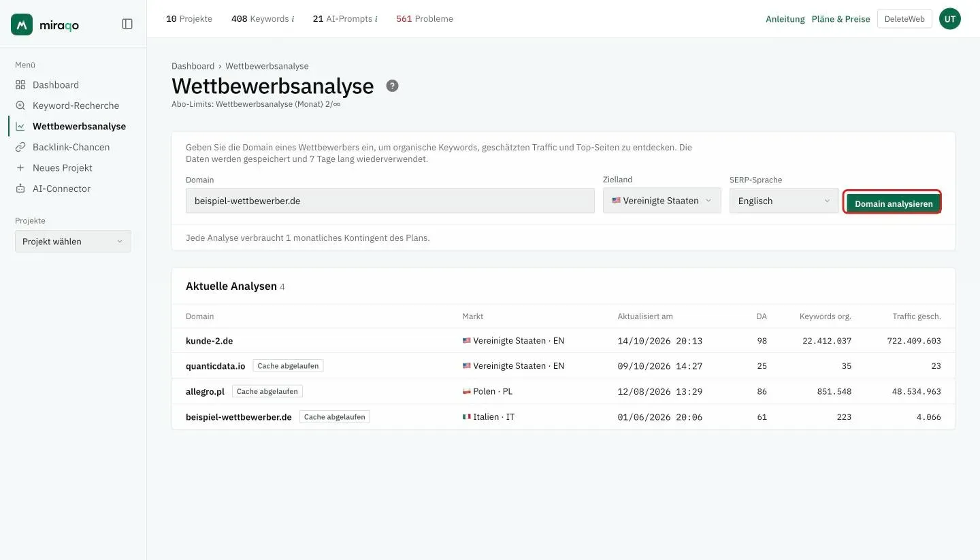Click the Backlink-Chancen link icon

[20, 147]
